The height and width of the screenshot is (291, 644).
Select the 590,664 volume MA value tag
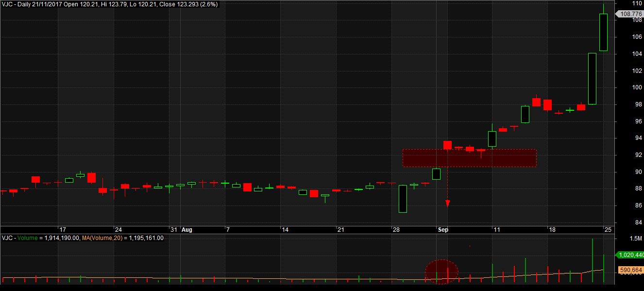[631, 270]
